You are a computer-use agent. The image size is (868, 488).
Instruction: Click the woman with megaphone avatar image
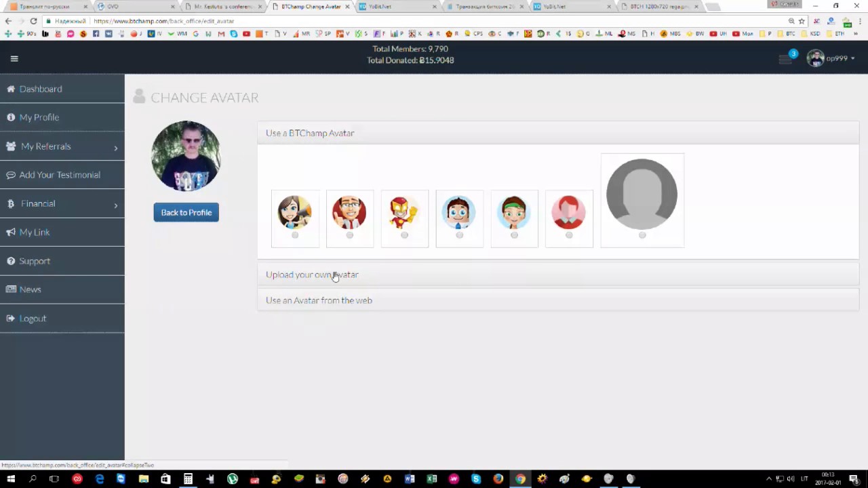[294, 212]
